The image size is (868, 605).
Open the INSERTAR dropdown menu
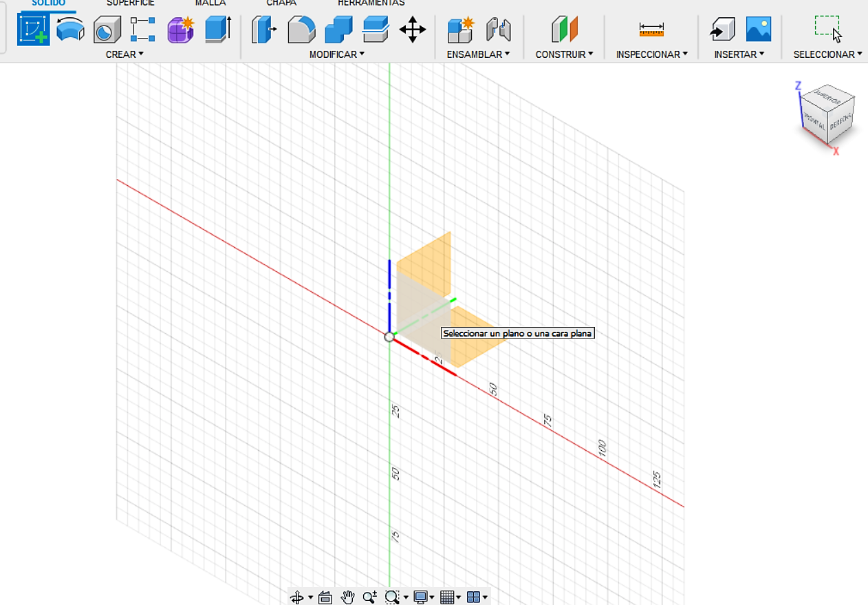pyautogui.click(x=739, y=54)
